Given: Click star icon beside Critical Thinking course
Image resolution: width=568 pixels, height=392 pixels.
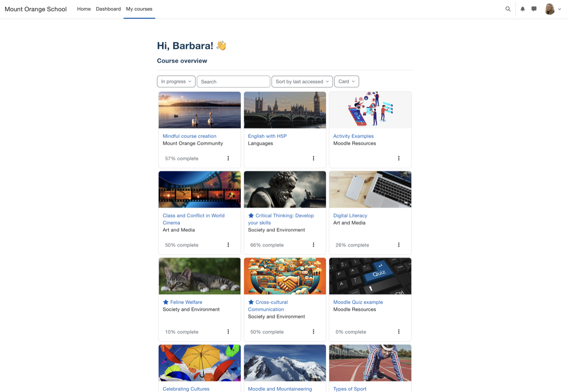Looking at the screenshot, I should [251, 216].
